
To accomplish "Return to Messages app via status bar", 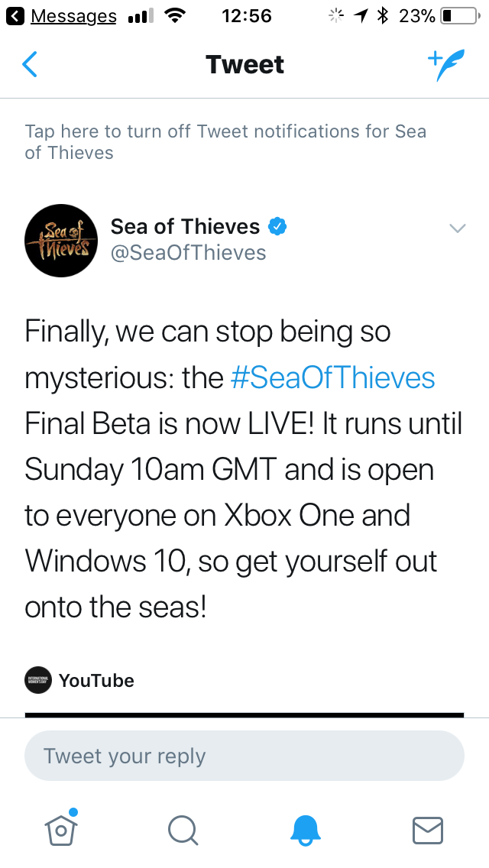I will (x=64, y=16).
